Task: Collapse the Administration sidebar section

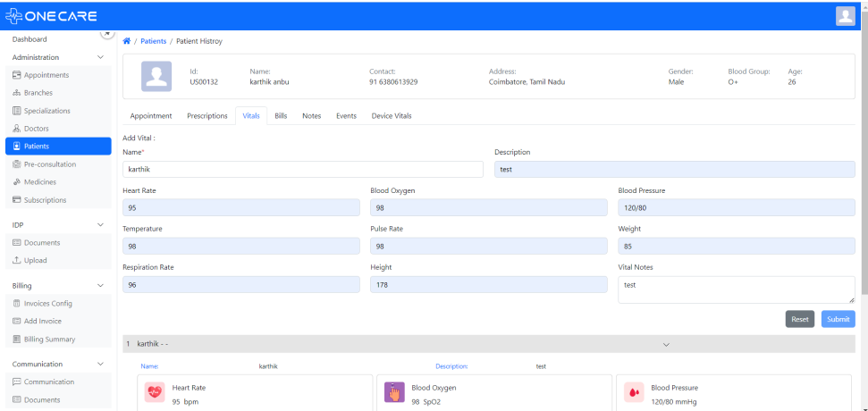Action: pos(100,57)
